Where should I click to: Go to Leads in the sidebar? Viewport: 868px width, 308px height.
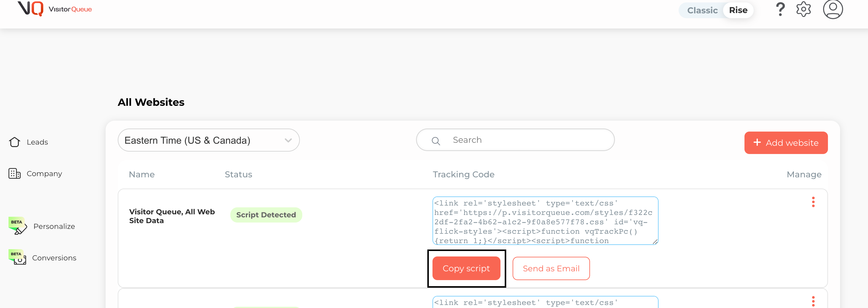(37, 142)
